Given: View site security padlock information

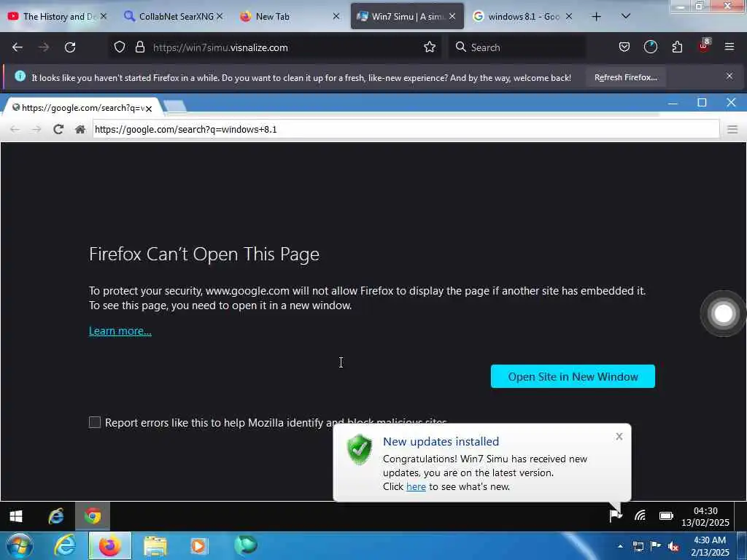Looking at the screenshot, I should point(139,47).
